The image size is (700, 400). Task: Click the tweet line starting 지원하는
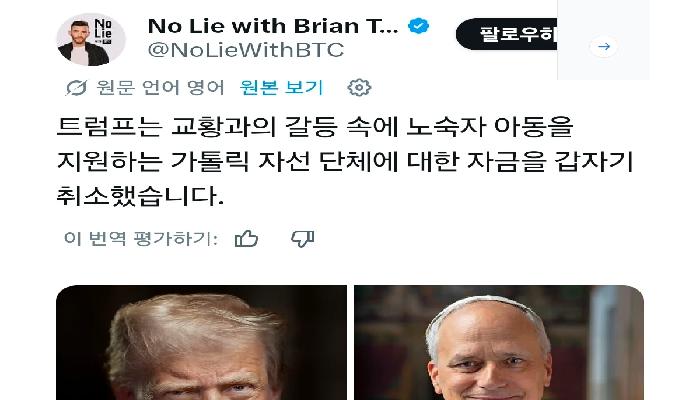[345, 161]
